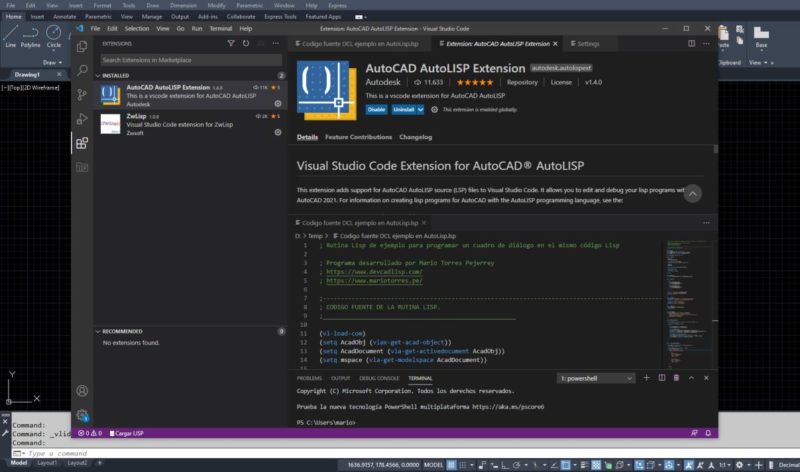Kill the terminal with trash icon
The image size is (800, 472).
(677, 378)
